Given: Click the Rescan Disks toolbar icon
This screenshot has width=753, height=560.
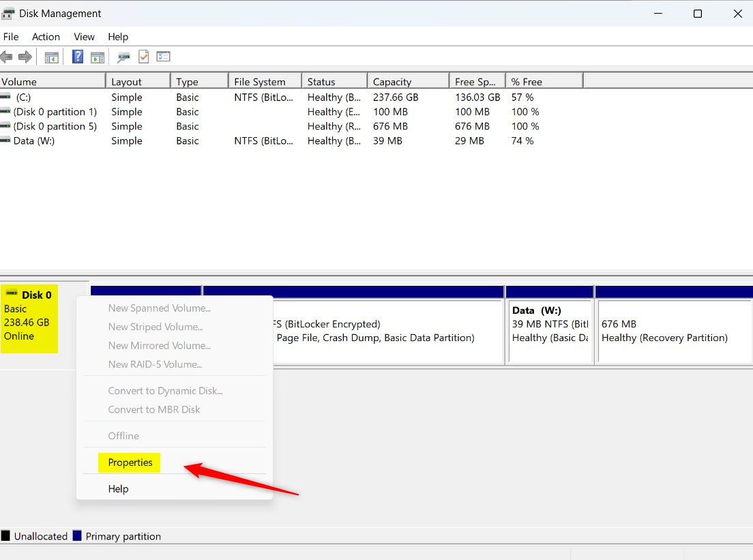Looking at the screenshot, I should pos(123,57).
